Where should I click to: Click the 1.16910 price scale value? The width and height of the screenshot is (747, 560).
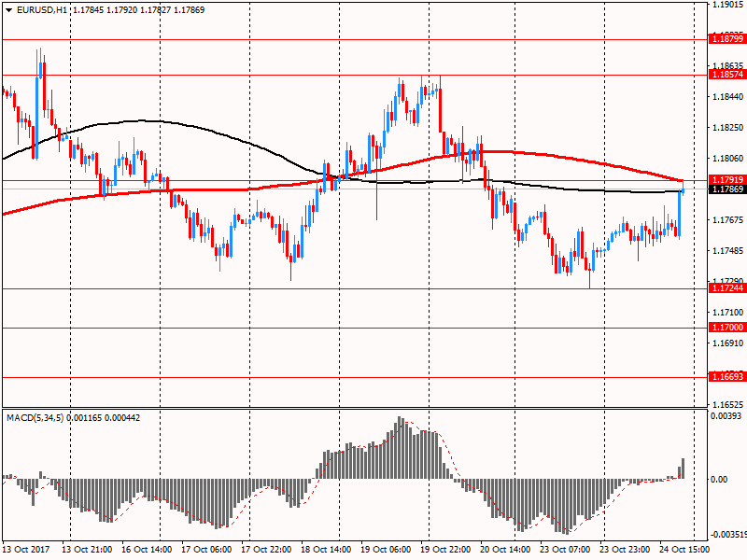(x=728, y=343)
